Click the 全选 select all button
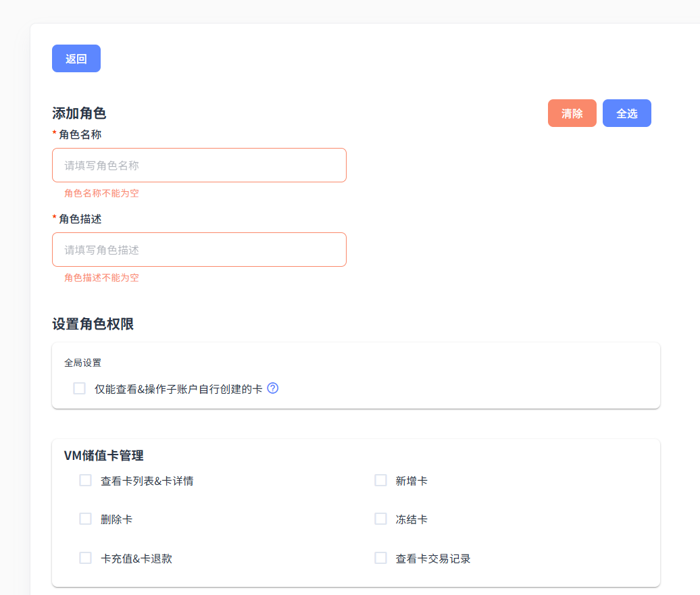This screenshot has width=700, height=595. pyautogui.click(x=626, y=113)
